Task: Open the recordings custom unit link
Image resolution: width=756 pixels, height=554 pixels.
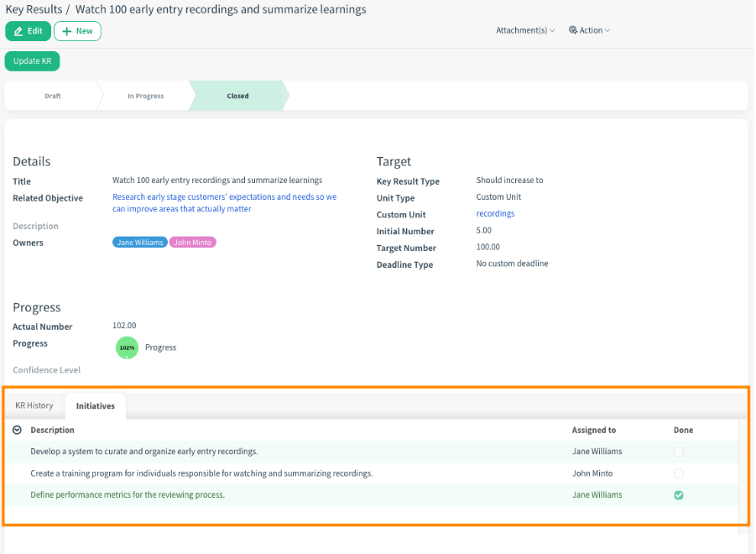Action: tap(495, 213)
